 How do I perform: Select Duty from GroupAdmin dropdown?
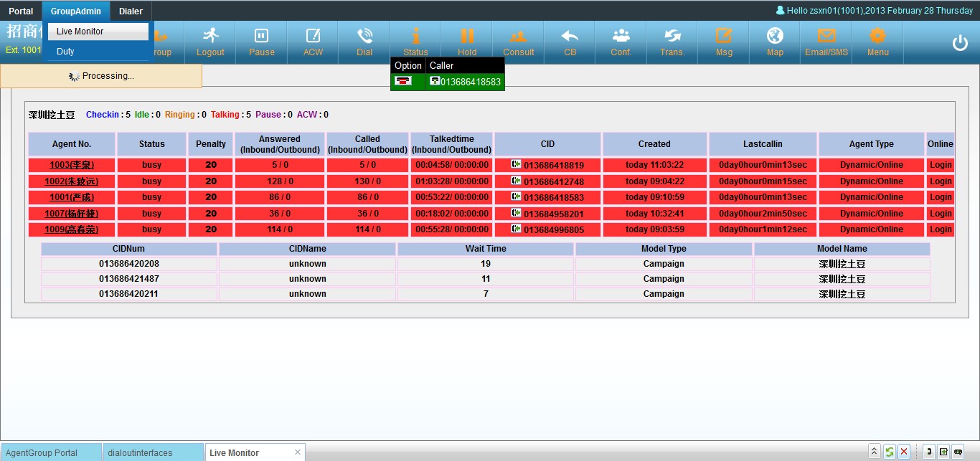[x=65, y=52]
